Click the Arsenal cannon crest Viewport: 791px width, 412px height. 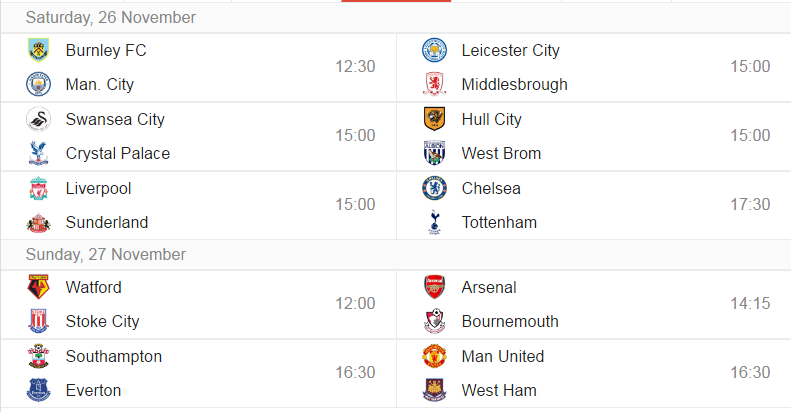(x=434, y=287)
